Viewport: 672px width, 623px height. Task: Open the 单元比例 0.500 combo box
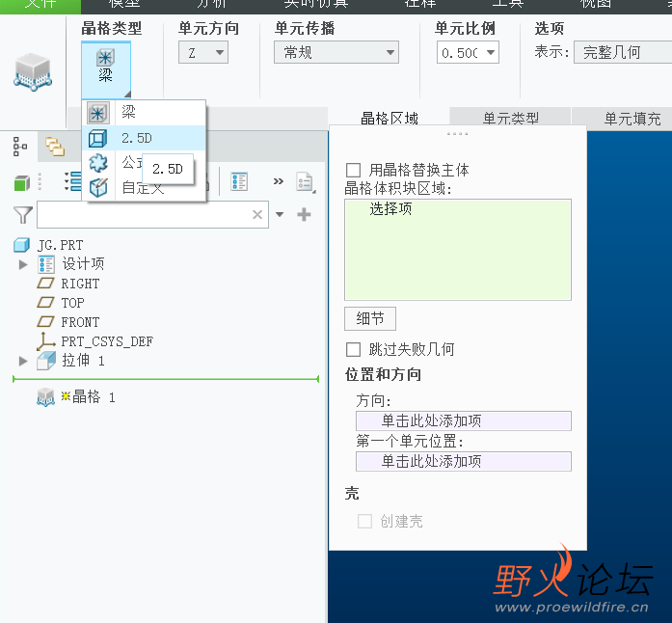[468, 52]
